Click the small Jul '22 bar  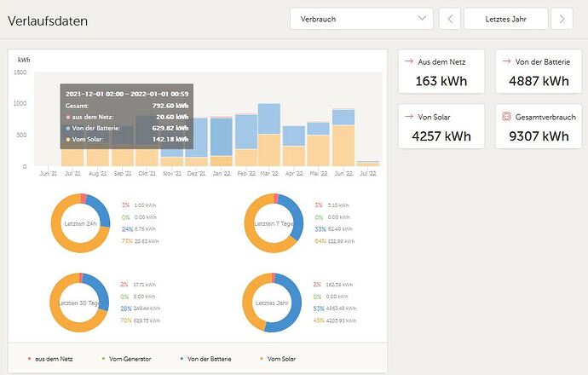click(x=368, y=164)
